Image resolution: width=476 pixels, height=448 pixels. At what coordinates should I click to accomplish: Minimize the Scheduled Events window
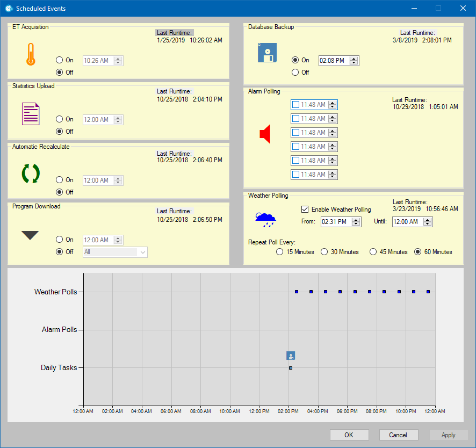pyautogui.click(x=414, y=8)
